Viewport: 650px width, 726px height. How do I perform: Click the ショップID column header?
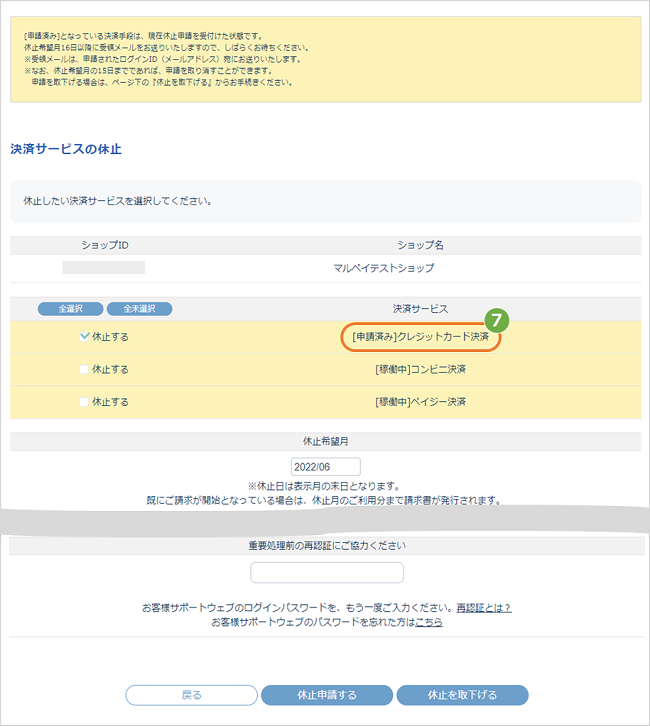[105, 245]
